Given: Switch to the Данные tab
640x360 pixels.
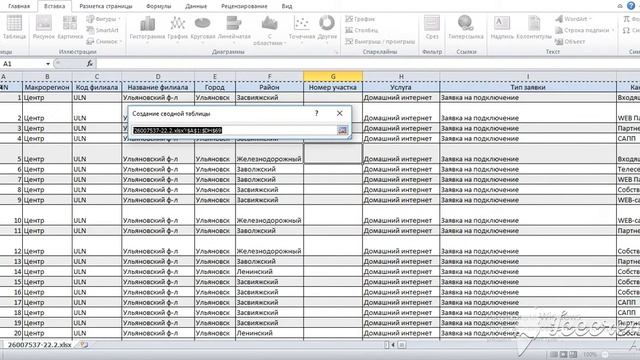Looking at the screenshot, I should [x=196, y=6].
